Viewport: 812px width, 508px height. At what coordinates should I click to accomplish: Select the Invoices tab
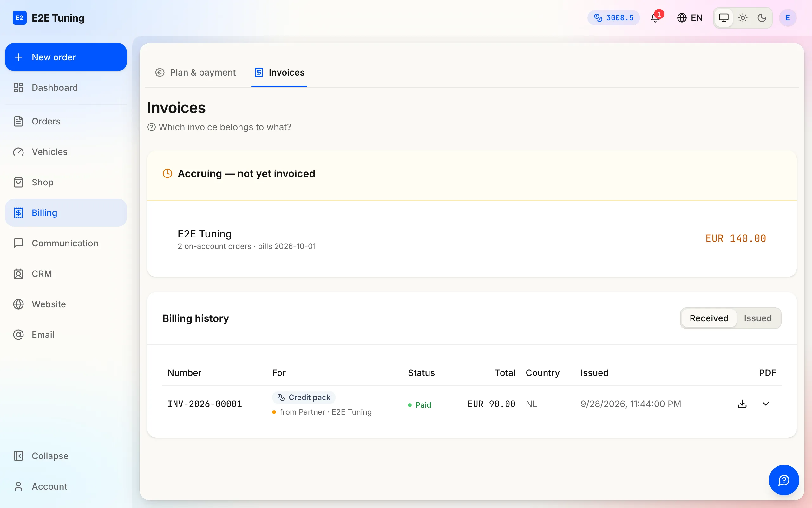tap(279, 73)
